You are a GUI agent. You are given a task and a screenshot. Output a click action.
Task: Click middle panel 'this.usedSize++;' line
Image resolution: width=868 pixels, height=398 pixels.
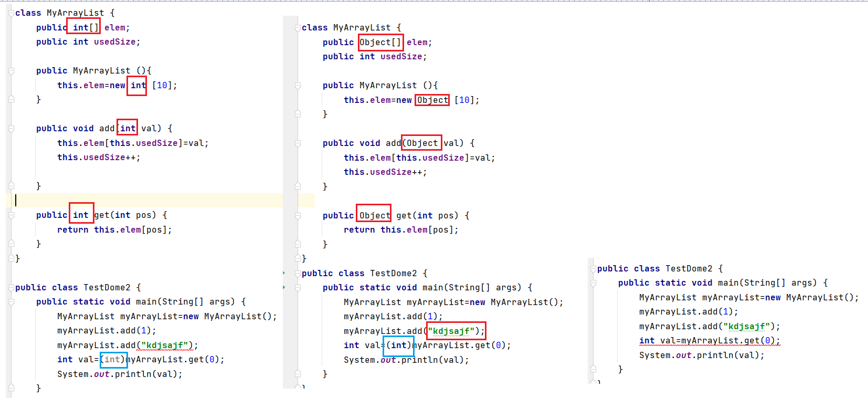(x=385, y=172)
